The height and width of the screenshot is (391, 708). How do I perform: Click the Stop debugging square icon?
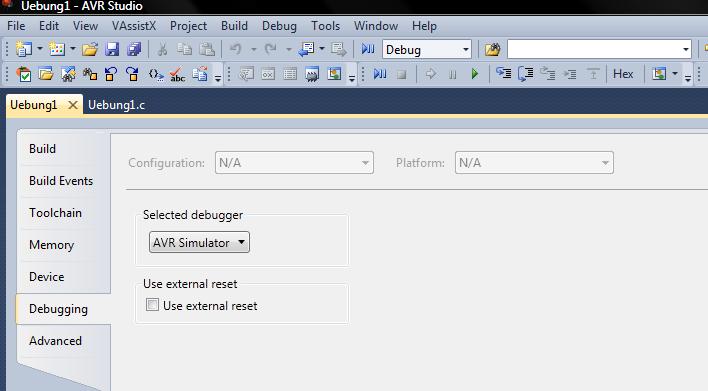pos(401,74)
